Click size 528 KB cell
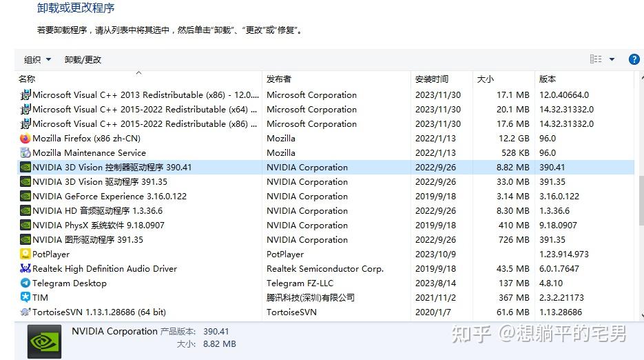Image resolution: width=644 pixels, height=360 pixels. click(x=515, y=152)
